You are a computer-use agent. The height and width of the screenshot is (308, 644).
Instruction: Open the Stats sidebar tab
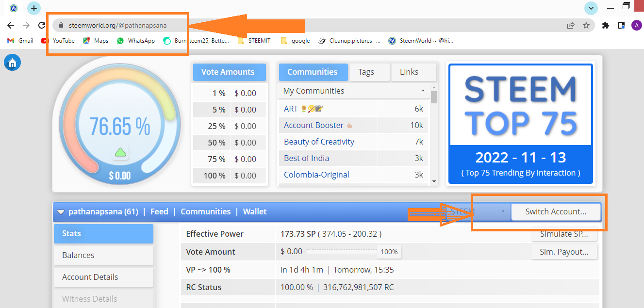click(103, 233)
